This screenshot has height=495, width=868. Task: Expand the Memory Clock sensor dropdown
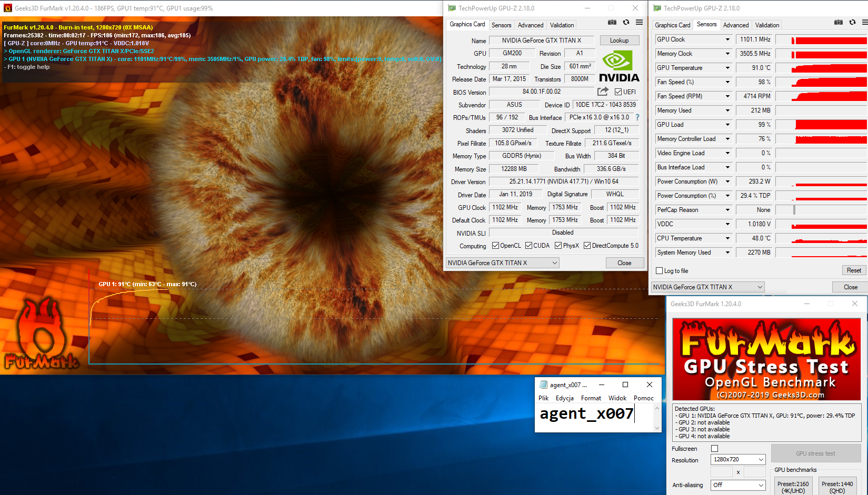point(727,54)
